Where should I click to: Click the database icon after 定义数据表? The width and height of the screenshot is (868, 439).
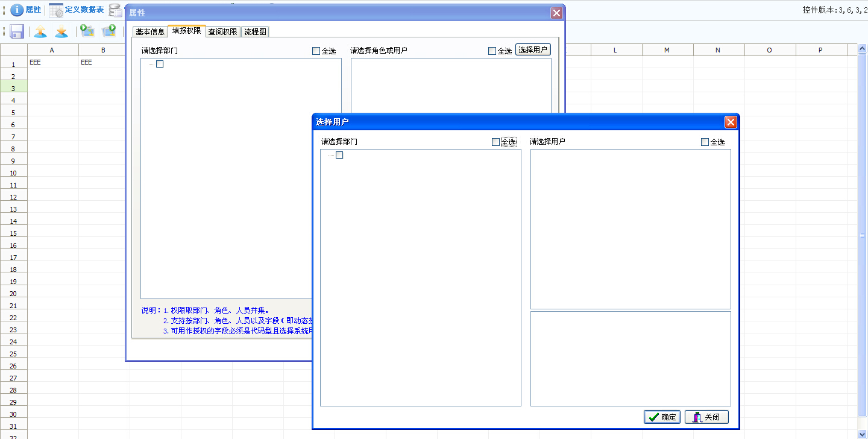coord(115,10)
